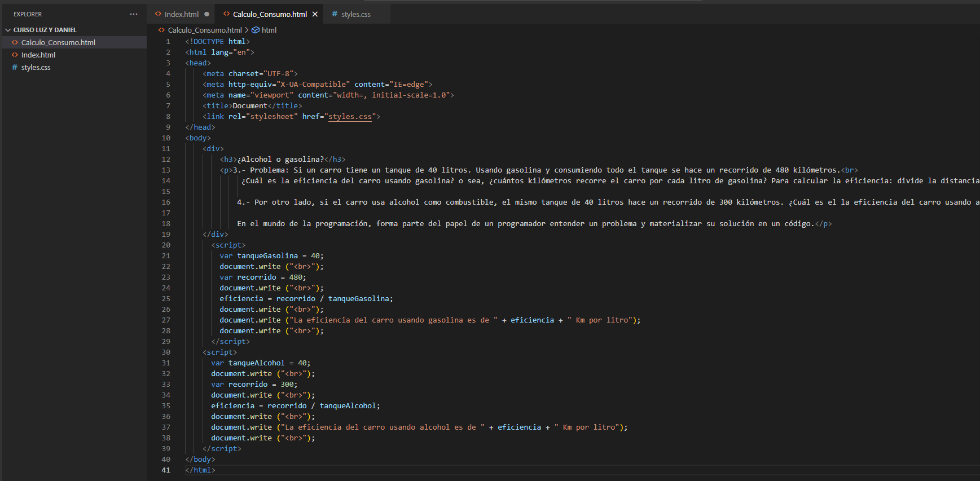Click line number 41 in the gutter
Screen dimensions: 980x481
pyautogui.click(x=166, y=470)
